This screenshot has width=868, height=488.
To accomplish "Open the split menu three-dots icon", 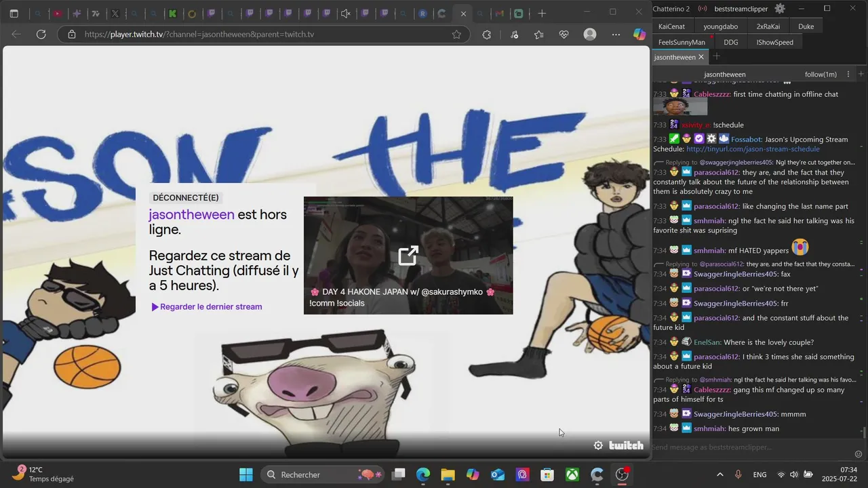I will (x=848, y=74).
